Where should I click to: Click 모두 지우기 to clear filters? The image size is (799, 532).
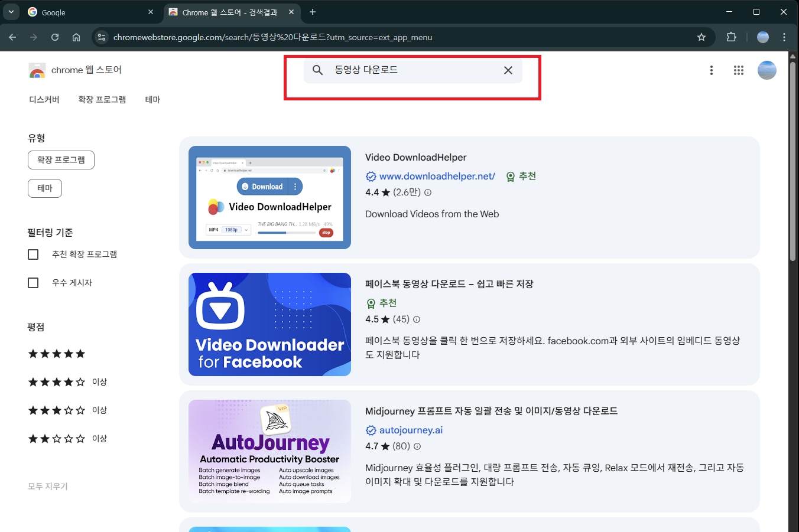[x=48, y=487]
